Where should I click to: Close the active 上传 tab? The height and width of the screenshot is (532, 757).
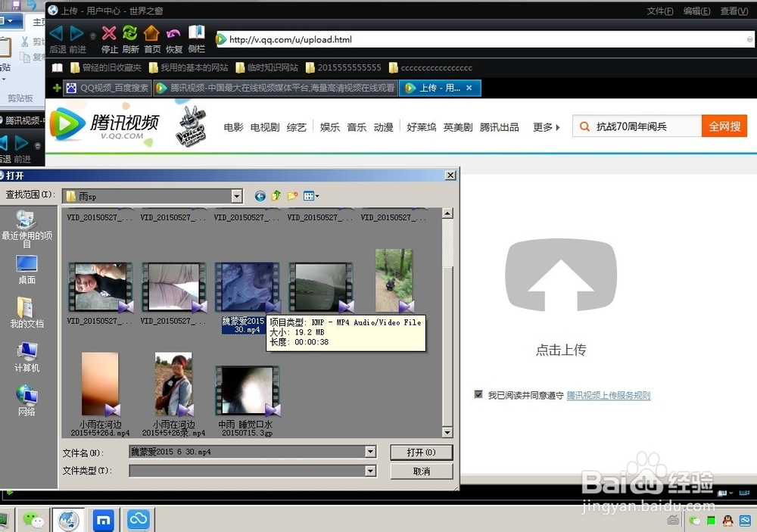tap(469, 88)
